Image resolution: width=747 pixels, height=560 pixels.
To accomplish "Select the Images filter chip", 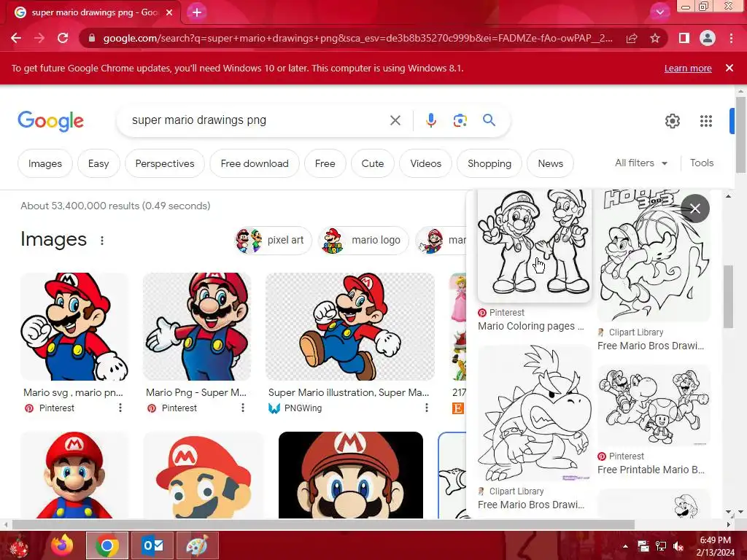I will pyautogui.click(x=44, y=163).
